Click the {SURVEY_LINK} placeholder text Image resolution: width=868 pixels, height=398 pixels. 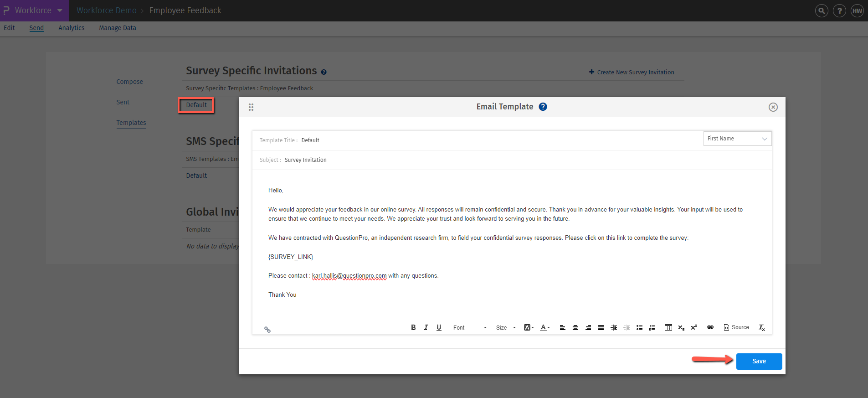tap(291, 257)
